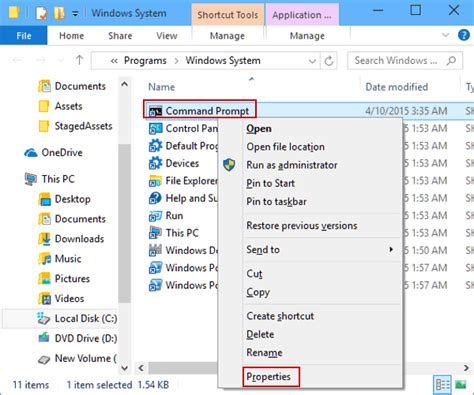Open Manage tab under Application Tools
This screenshot has height=395, width=474.
[x=307, y=36]
